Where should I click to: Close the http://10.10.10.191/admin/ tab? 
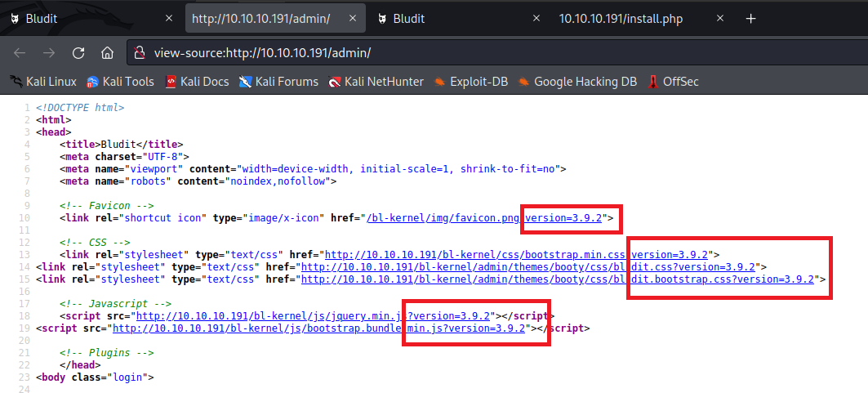353,18
